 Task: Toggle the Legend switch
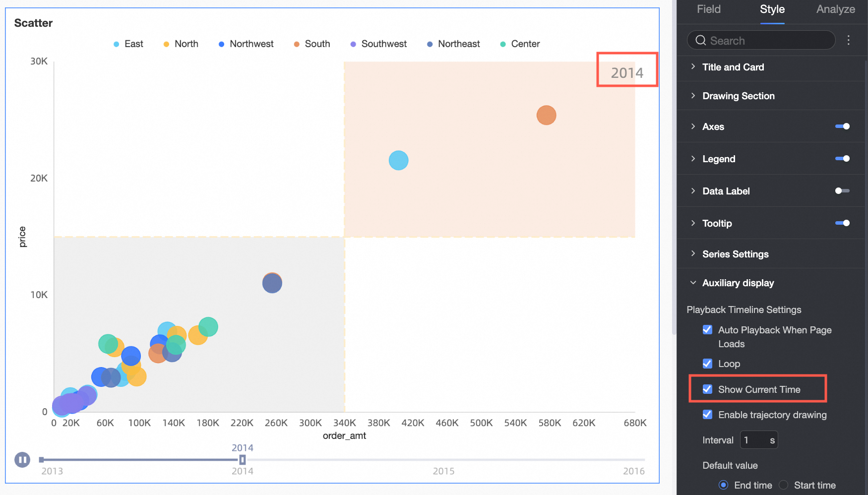(x=842, y=159)
